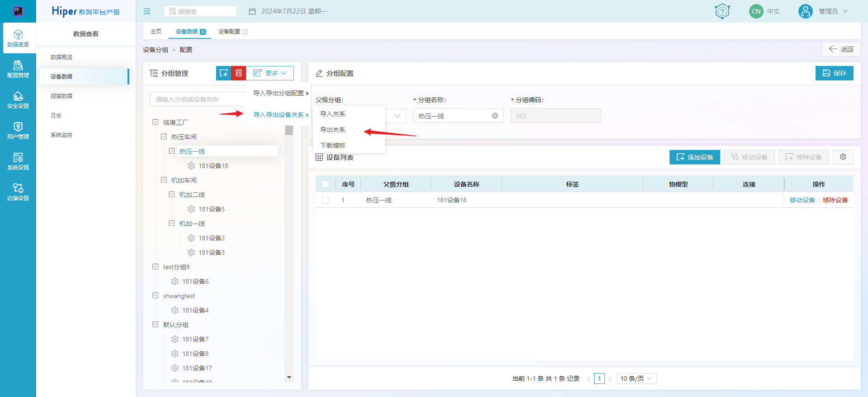The image size is (868, 397).
Task: Click the red 移除设备 link in the table row
Action: point(835,200)
